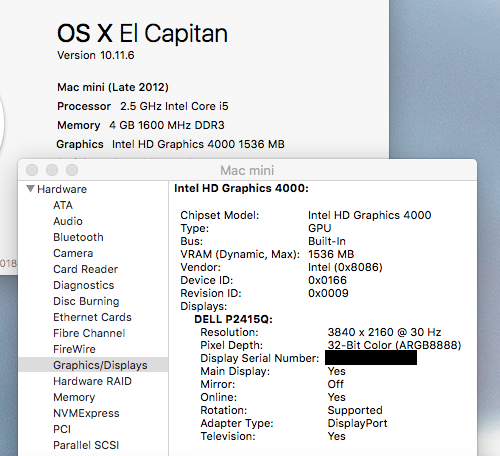Open FireWire hardware details
This screenshot has height=456, width=500.
click(x=74, y=349)
